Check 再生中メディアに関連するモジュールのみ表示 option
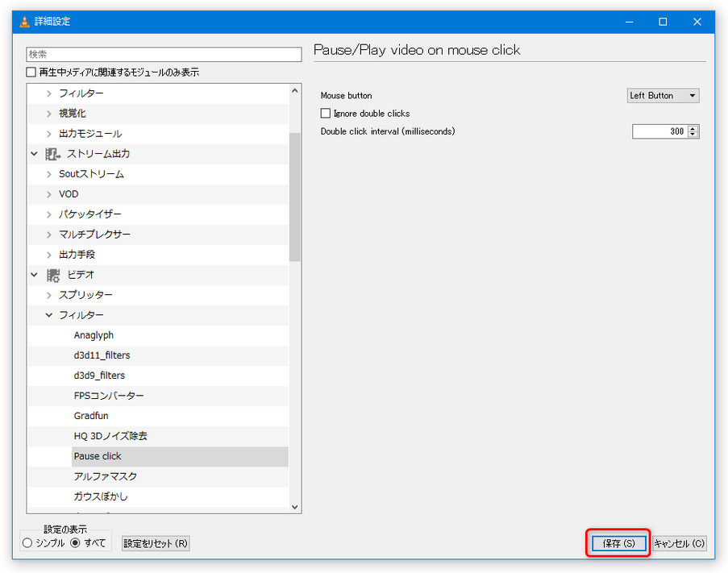Screen dimensions: 728x573 click(x=31, y=73)
